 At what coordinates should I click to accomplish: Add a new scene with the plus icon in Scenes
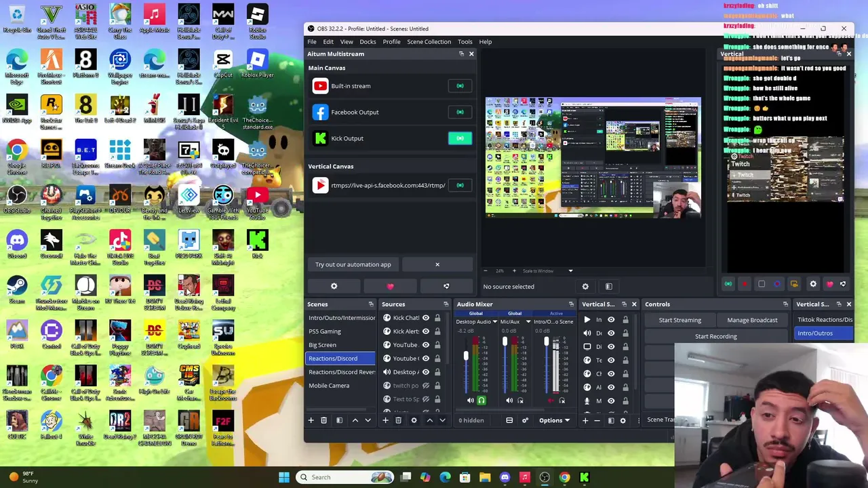coord(311,420)
